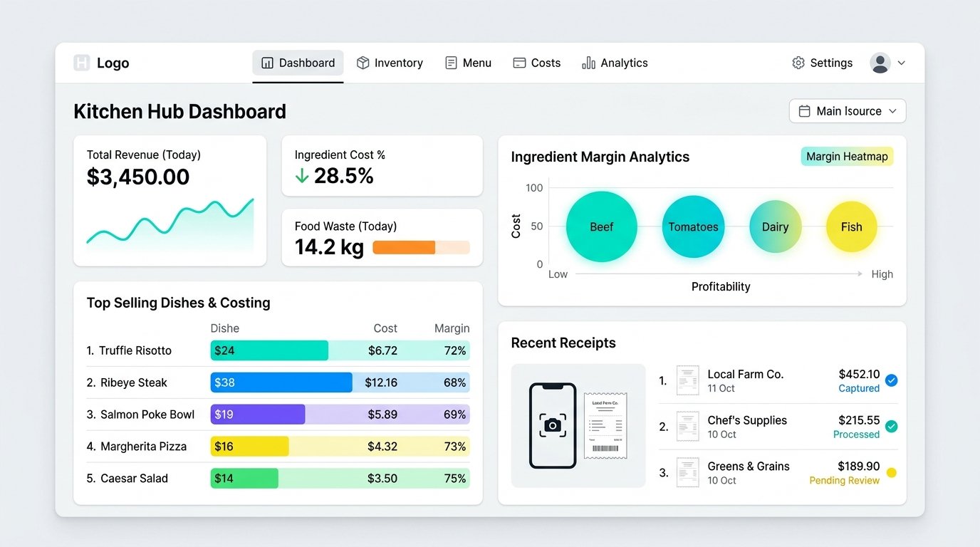
Task: Click the Inventory box icon
Action: pos(363,63)
